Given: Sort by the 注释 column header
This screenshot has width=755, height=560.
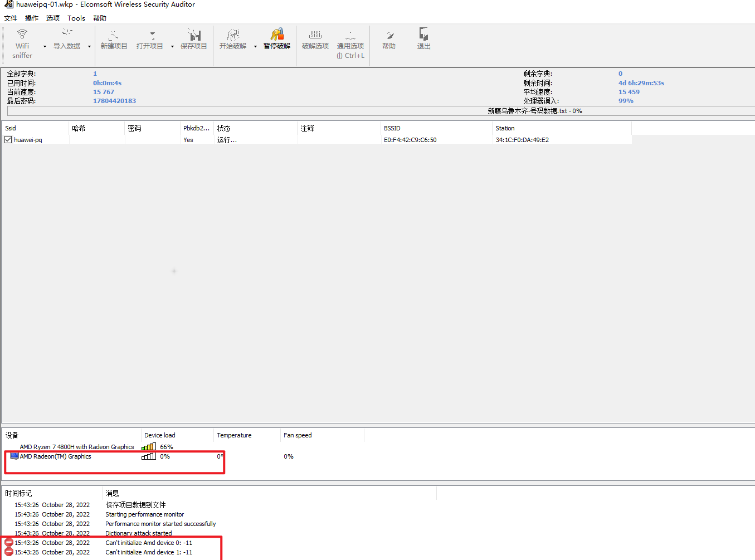Looking at the screenshot, I should (339, 128).
